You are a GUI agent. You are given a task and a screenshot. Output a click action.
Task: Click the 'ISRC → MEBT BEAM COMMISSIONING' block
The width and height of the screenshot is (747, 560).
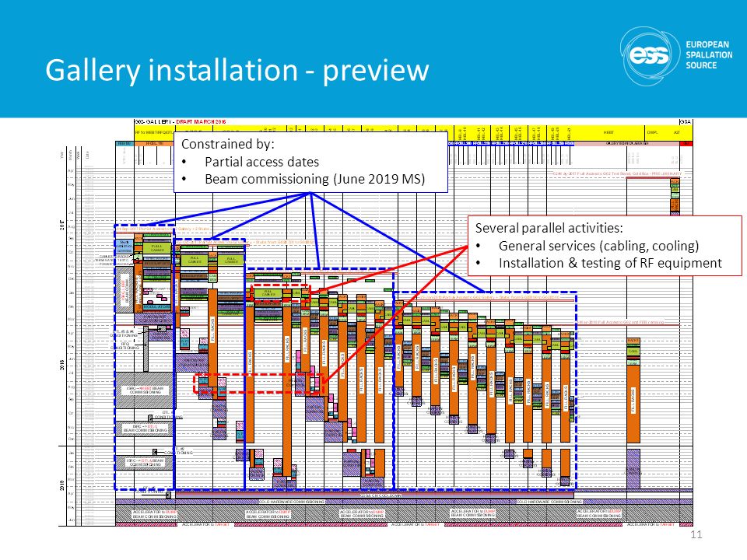pos(146,390)
